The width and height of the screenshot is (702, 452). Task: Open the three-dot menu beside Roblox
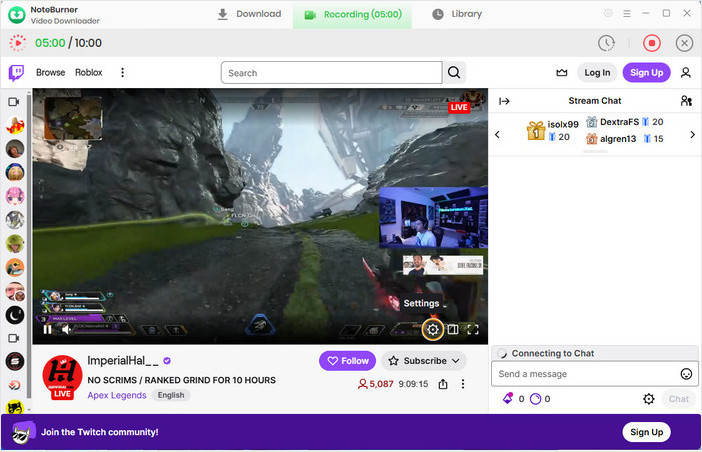click(123, 72)
